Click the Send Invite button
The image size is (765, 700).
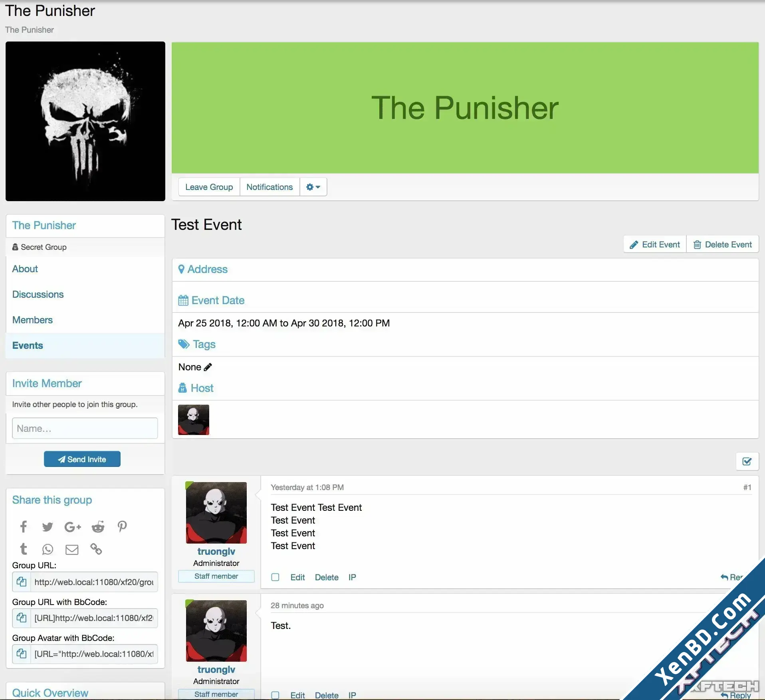[82, 459]
